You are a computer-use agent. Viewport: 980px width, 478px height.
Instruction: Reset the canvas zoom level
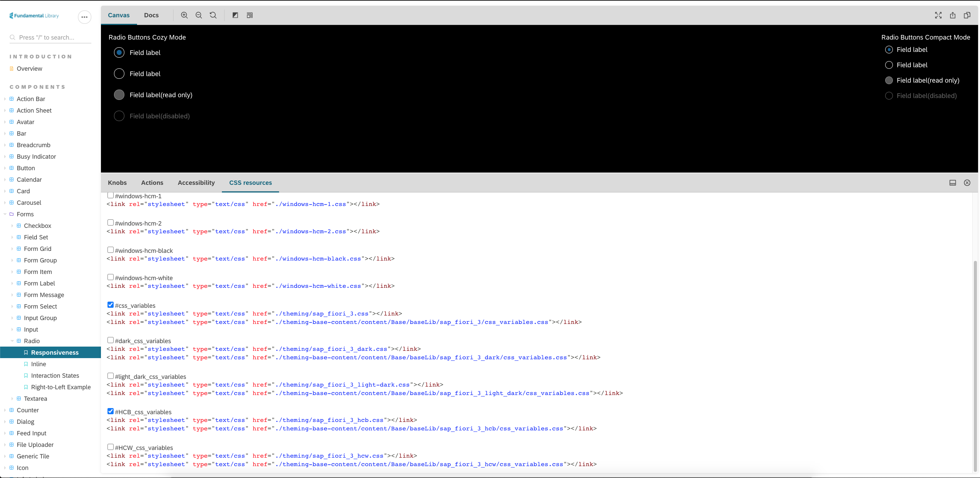point(213,15)
